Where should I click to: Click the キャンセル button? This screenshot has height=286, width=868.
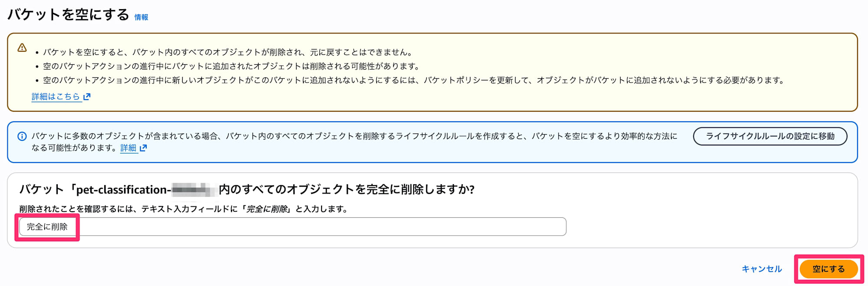[x=762, y=269]
